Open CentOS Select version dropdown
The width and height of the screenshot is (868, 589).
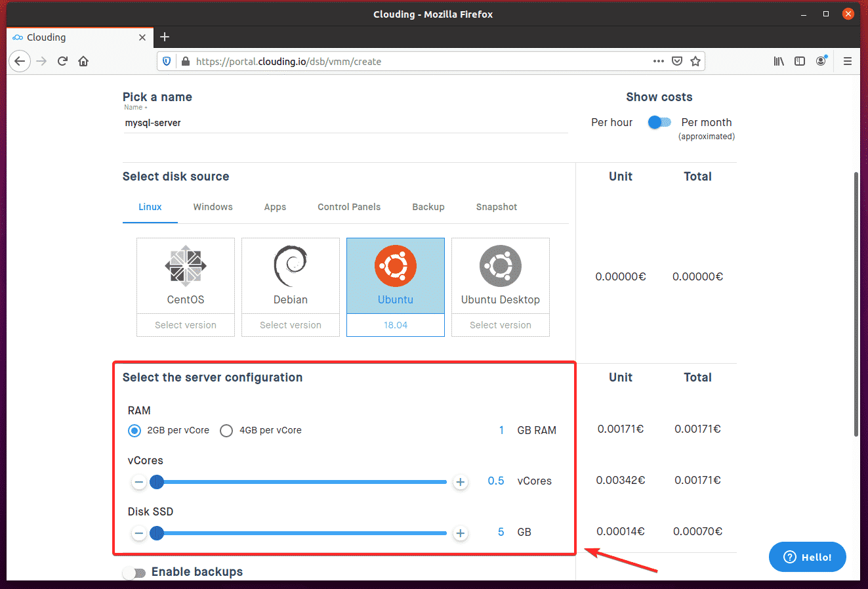[186, 325]
